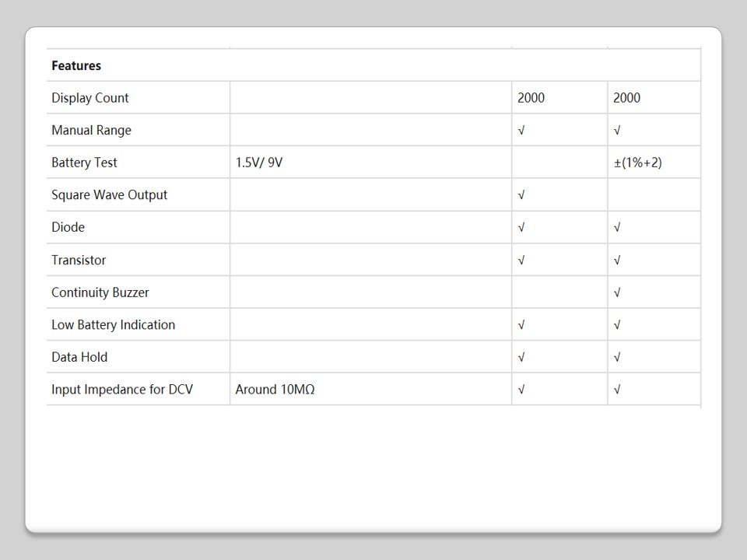
Task: Select the Transistor row label
Action: [79, 260]
